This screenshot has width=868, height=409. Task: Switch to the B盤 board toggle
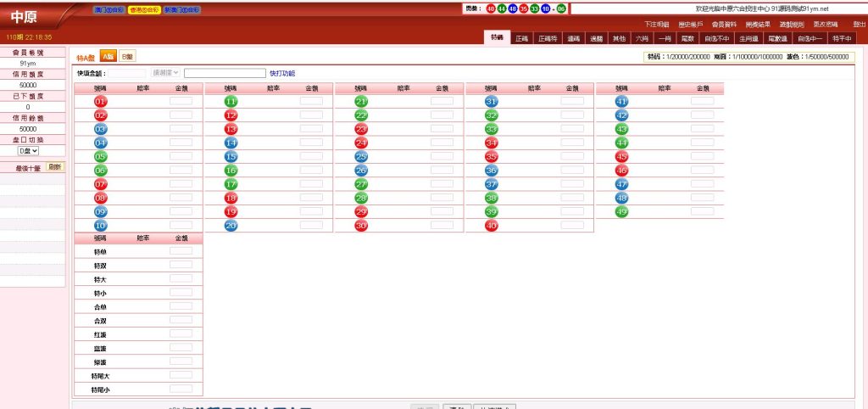pos(126,56)
